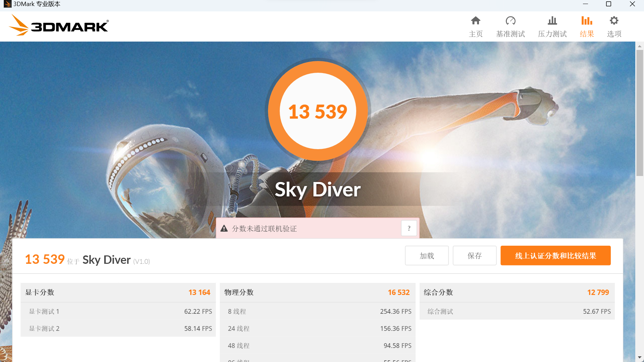Click the 48 线程 row label

pyautogui.click(x=239, y=346)
